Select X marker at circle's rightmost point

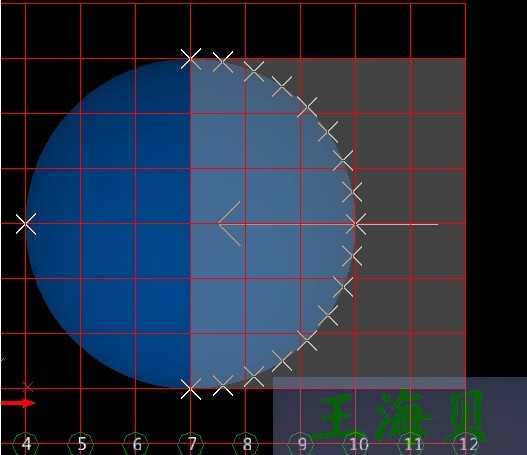356,223
